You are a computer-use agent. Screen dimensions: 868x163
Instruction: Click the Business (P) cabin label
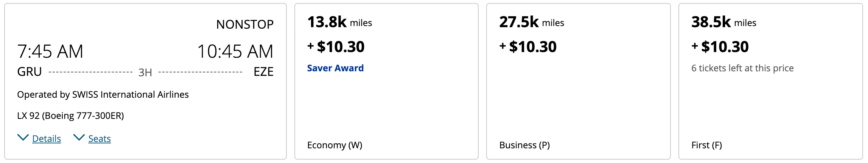524,145
